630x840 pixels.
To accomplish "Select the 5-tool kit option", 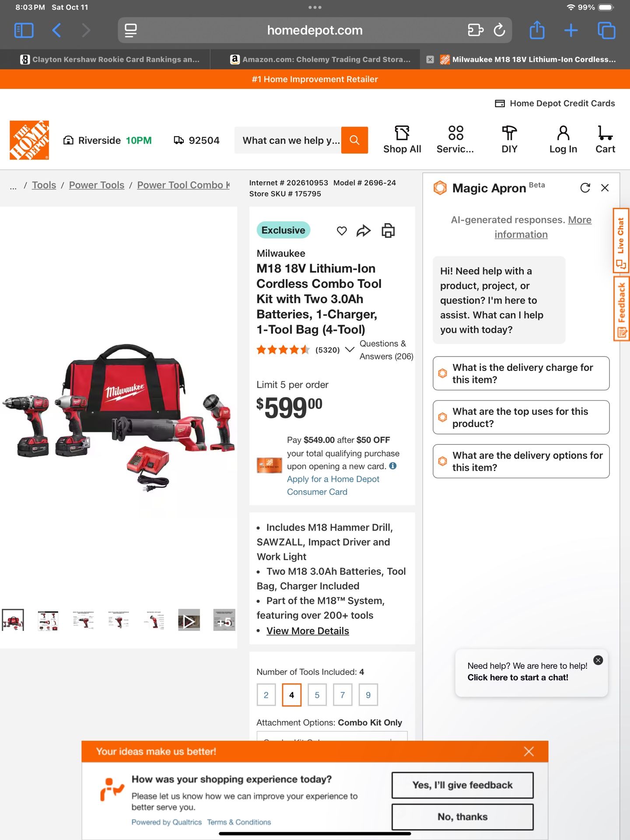I will point(317,695).
